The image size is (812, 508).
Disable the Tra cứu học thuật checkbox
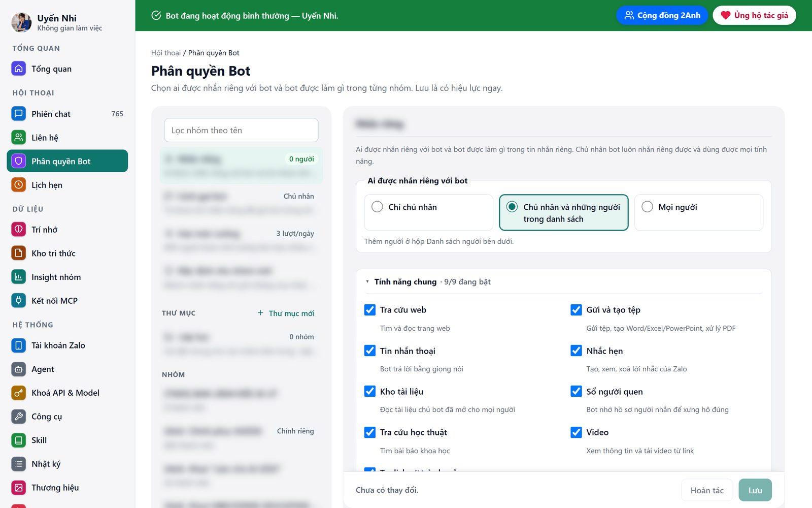tap(370, 432)
